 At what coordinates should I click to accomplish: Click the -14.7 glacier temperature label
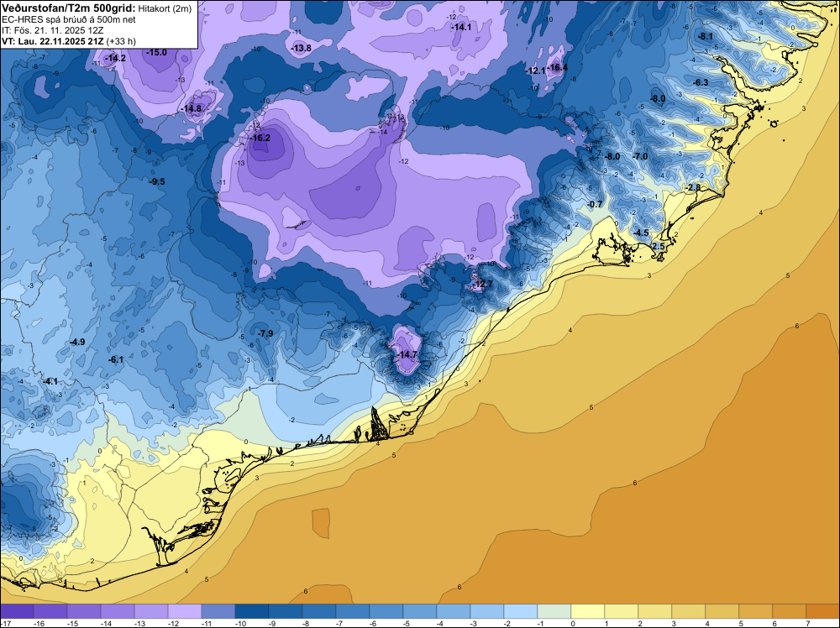(407, 355)
